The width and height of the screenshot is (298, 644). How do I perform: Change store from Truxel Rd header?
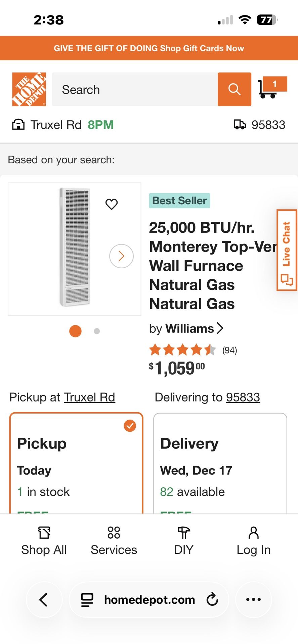56,125
